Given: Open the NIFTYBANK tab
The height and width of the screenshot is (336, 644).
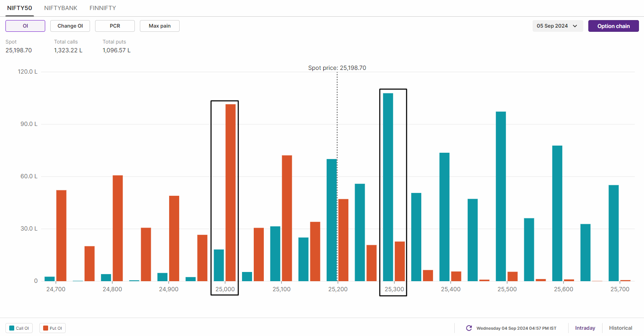Looking at the screenshot, I should click(x=61, y=8).
